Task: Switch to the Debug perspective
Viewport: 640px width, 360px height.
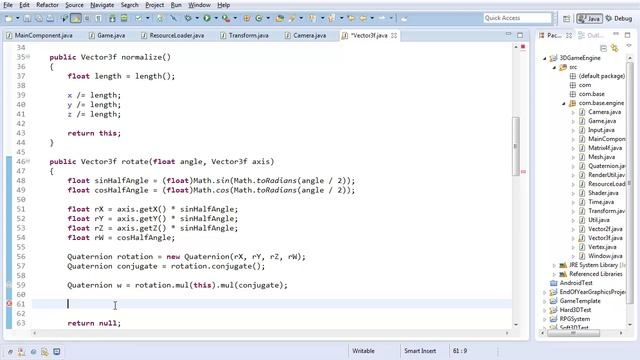Action: 619,19
